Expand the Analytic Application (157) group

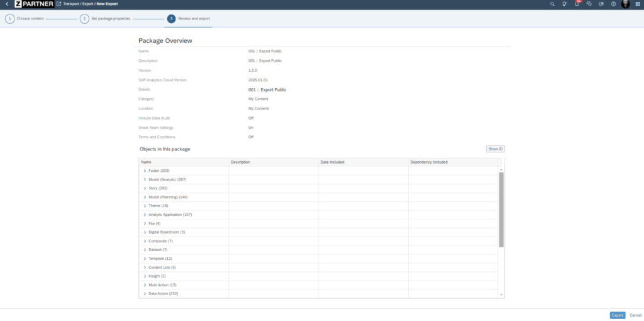(x=145, y=215)
